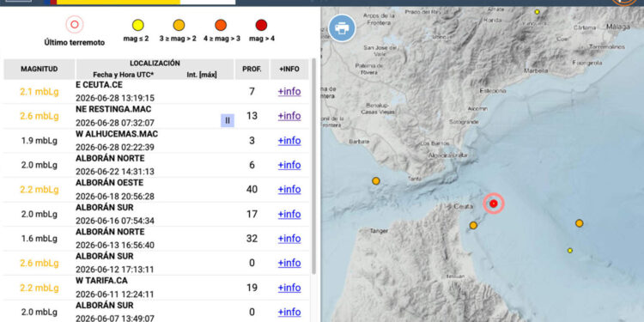Viewport: 644px width, 322px height.
Task: Click the orange marker east in Alborán sea
Action: tap(579, 223)
